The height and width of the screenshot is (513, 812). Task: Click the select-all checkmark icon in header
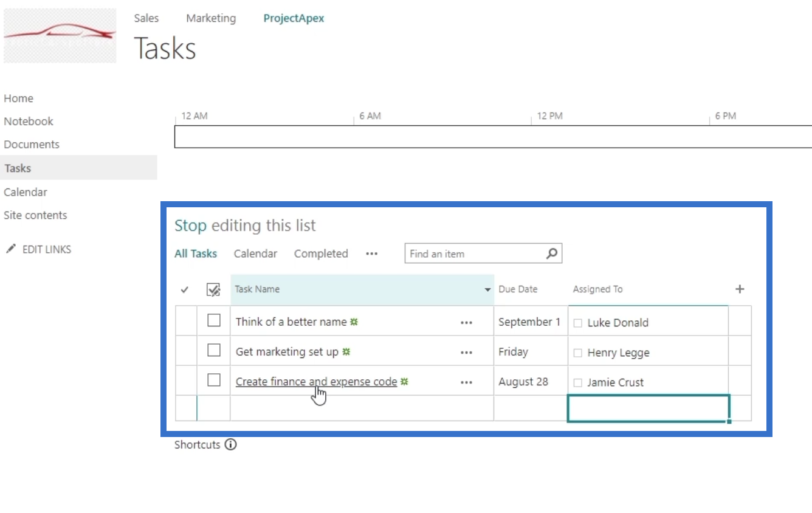pos(213,289)
